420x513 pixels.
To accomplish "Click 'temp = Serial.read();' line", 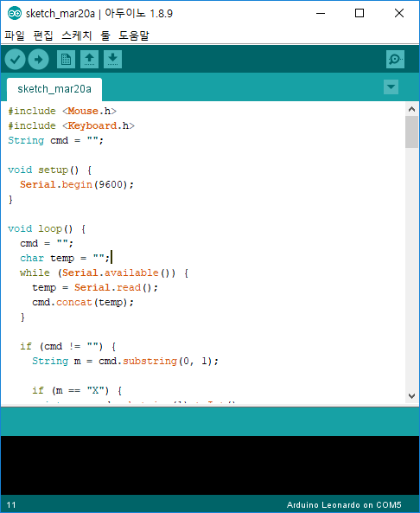I will pos(95,288).
